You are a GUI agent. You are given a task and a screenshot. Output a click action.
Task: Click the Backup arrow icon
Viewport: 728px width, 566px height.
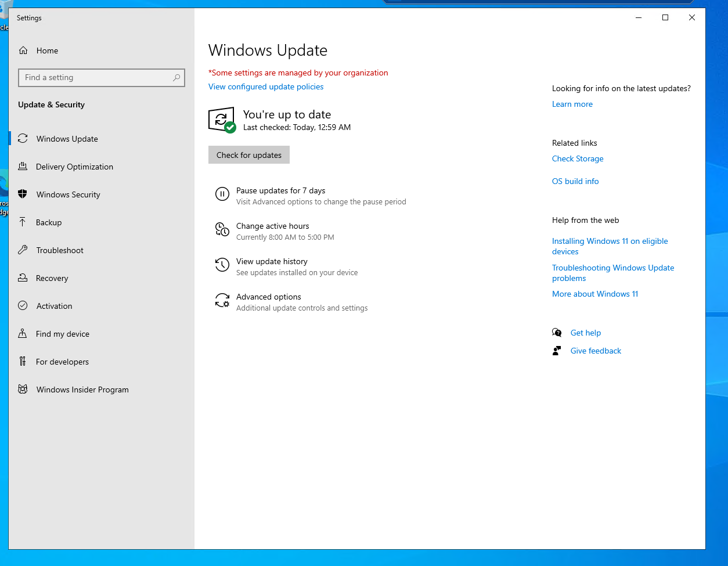(23, 222)
